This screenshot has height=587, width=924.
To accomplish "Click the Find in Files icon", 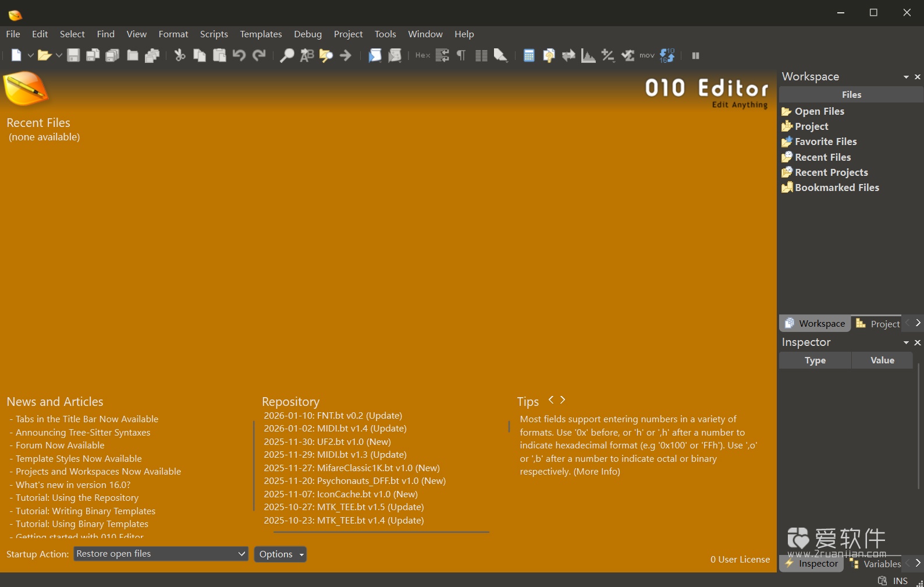I will pyautogui.click(x=326, y=55).
